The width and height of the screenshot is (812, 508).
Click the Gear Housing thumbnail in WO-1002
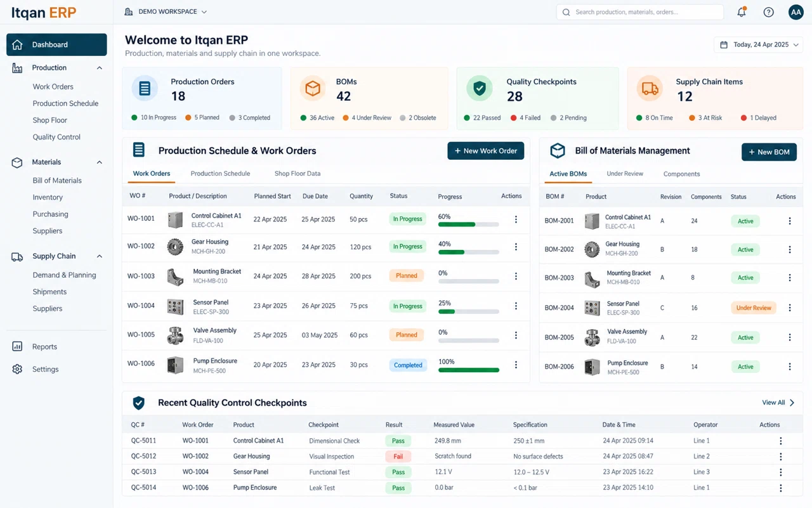(x=175, y=247)
